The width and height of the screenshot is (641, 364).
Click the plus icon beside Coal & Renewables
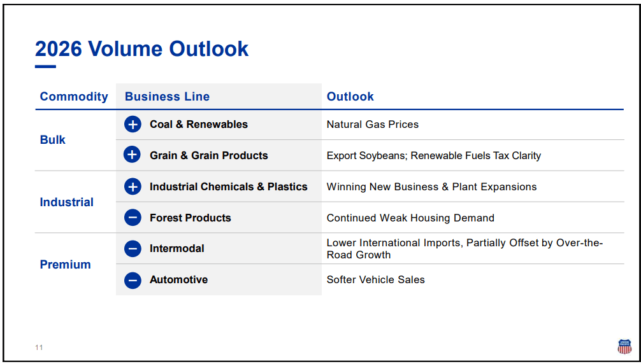(x=133, y=125)
